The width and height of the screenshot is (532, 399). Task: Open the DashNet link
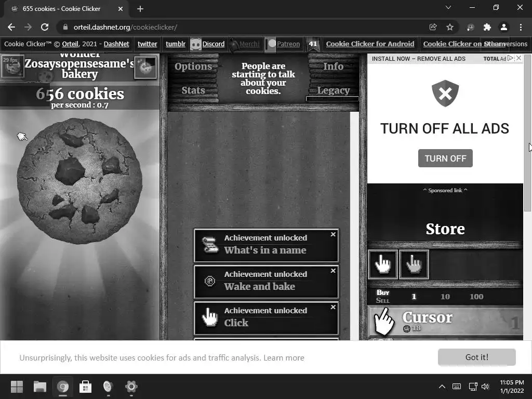coord(116,44)
